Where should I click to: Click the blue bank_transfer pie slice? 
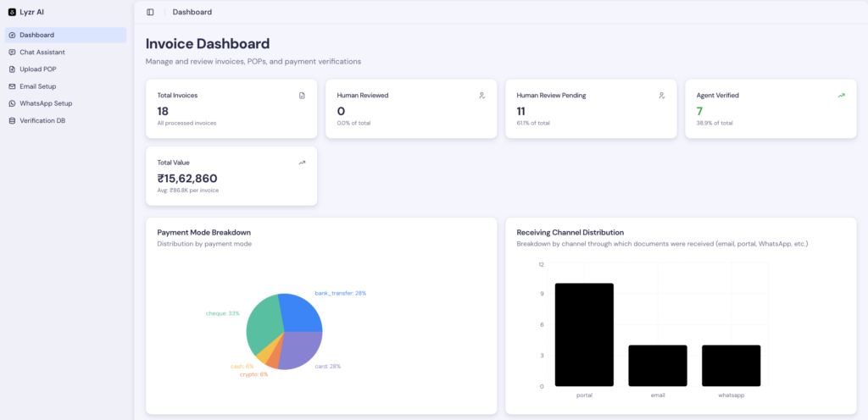tap(303, 312)
